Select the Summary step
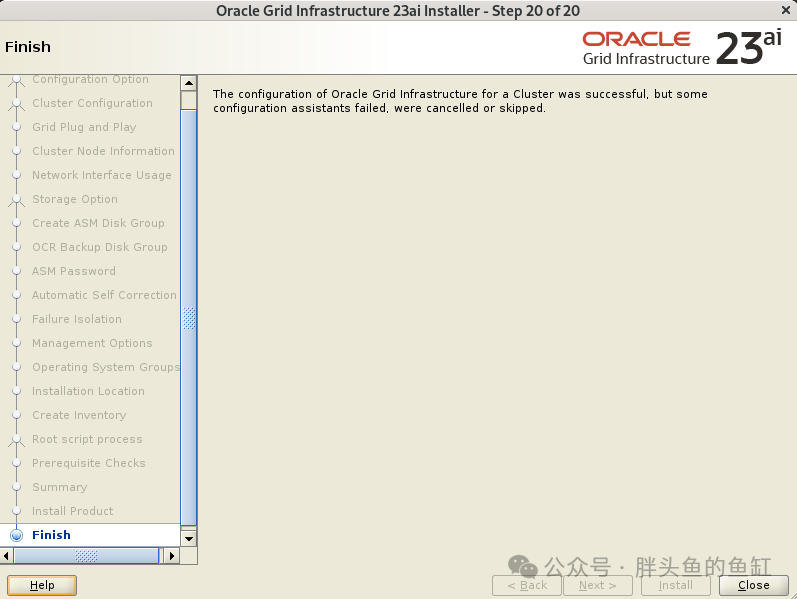The width and height of the screenshot is (797, 599). [60, 487]
